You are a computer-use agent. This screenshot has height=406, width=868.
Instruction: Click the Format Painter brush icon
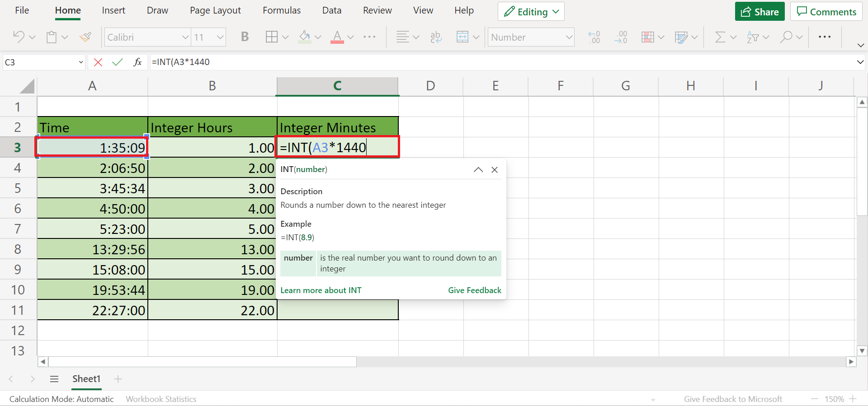85,37
